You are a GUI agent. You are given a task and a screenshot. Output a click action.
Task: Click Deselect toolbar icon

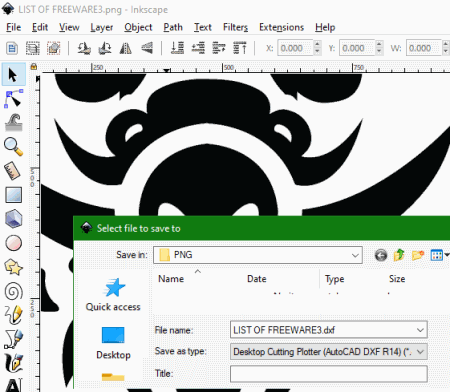coord(53,48)
